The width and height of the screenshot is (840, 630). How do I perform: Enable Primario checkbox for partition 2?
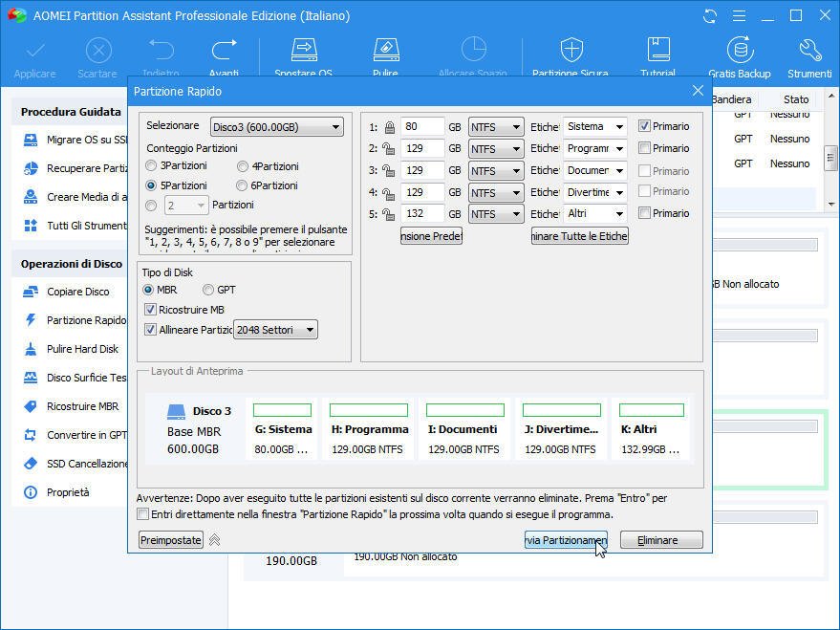(x=645, y=148)
